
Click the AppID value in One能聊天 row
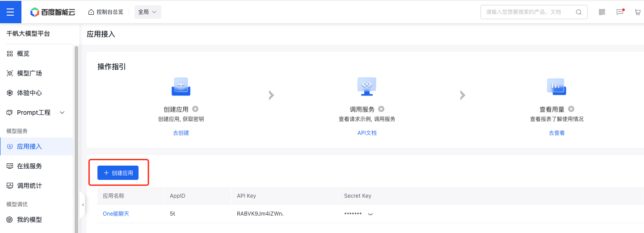[173, 214]
